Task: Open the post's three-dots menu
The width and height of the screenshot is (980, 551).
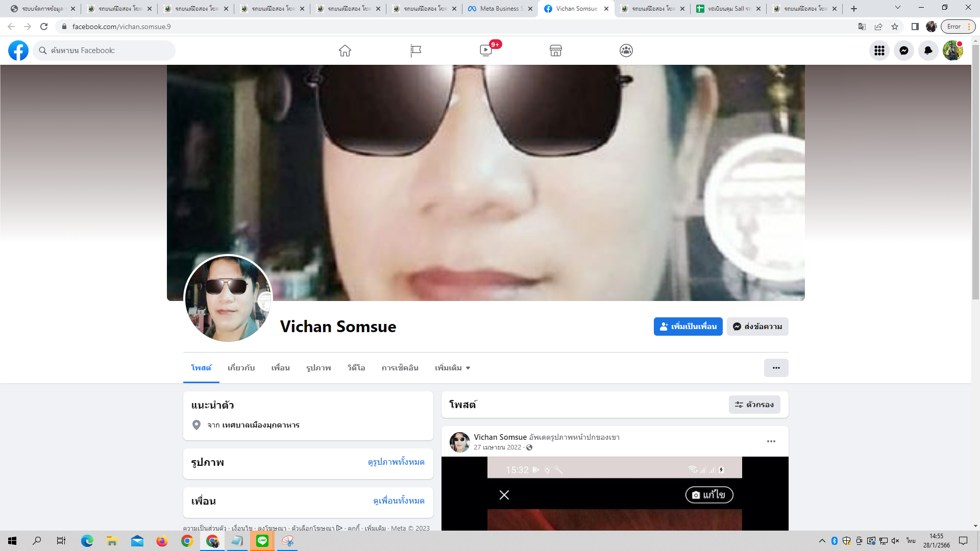Action: tap(771, 441)
